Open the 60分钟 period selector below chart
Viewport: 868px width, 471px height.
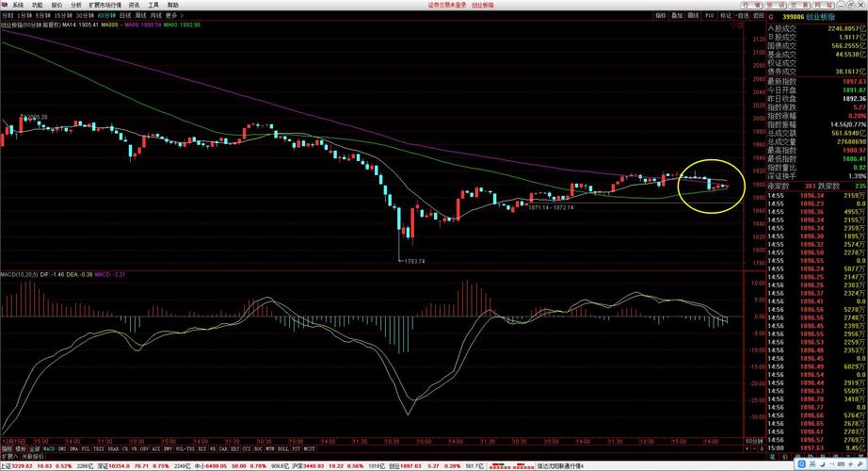(753, 441)
